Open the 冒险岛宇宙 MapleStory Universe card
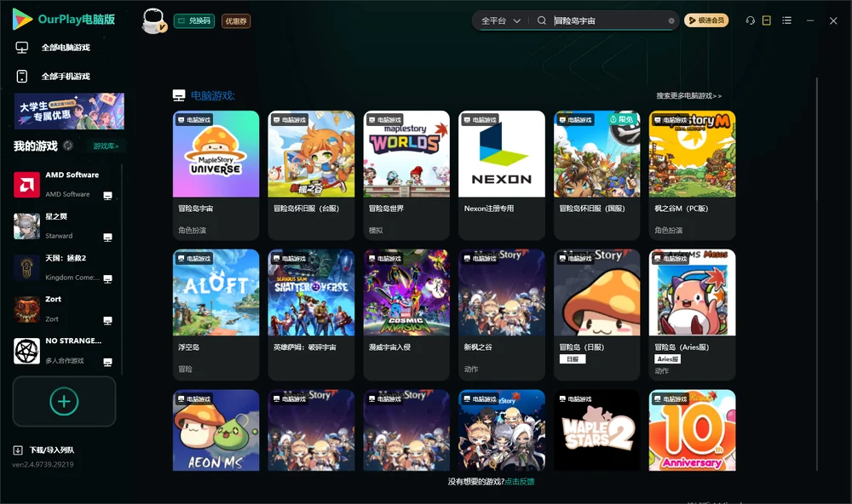Viewport: 852px width, 504px height. pos(216,175)
